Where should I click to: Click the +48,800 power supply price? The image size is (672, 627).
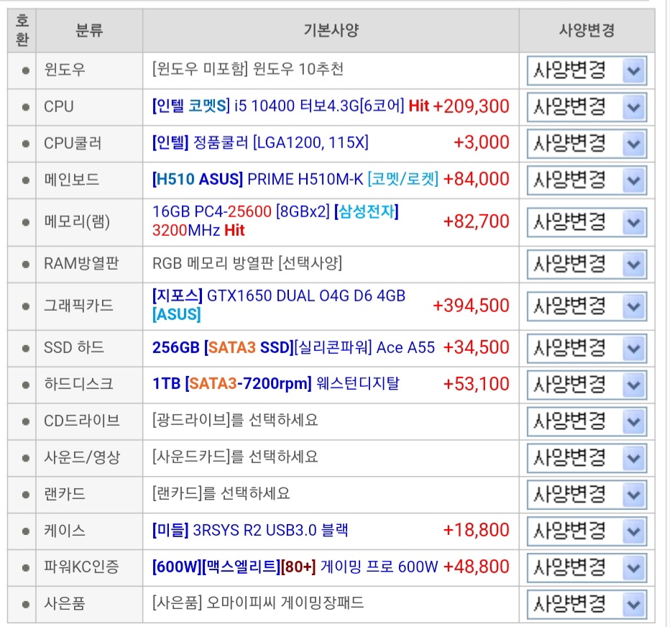476,567
